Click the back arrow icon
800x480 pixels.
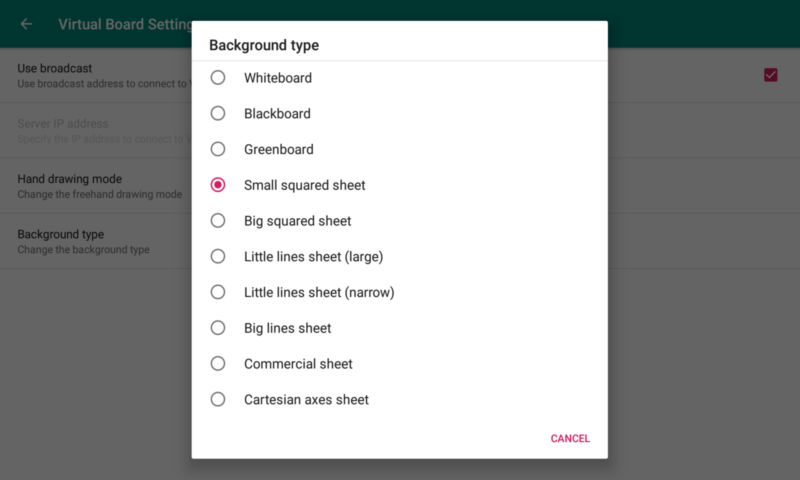[26, 24]
